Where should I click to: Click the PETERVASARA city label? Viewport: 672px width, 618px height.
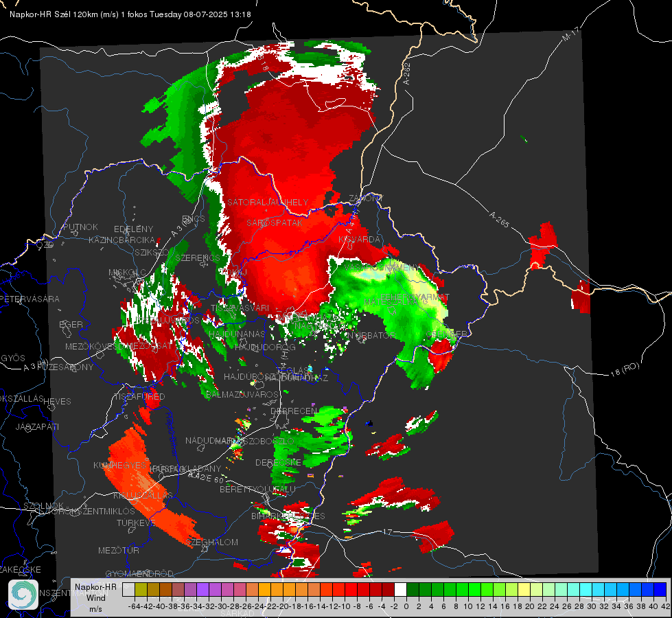(30, 299)
